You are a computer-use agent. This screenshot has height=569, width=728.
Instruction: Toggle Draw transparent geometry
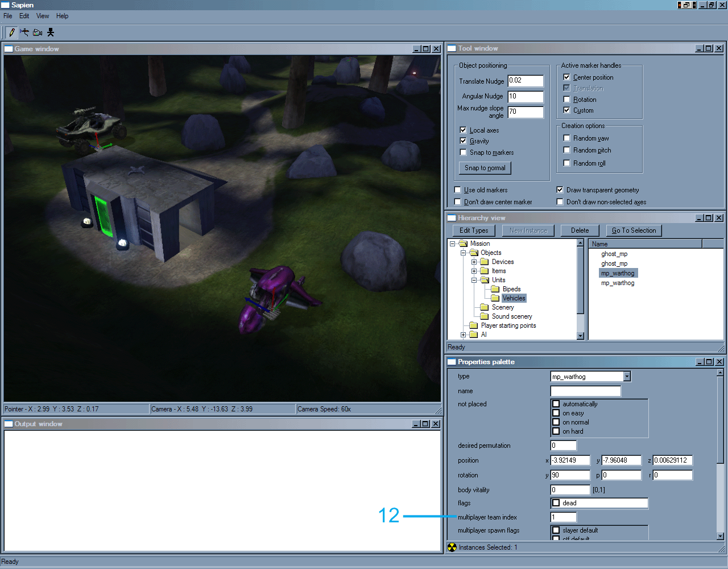pos(560,189)
